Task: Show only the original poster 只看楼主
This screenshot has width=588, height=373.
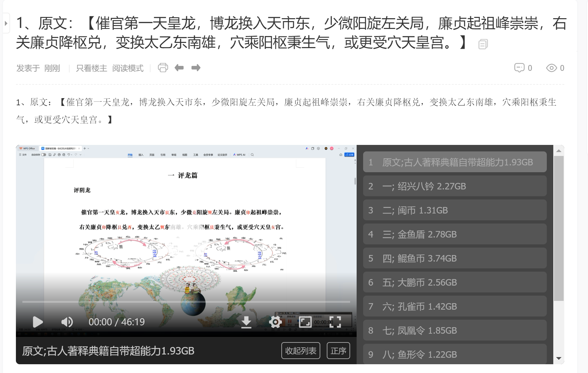Action: coord(92,68)
